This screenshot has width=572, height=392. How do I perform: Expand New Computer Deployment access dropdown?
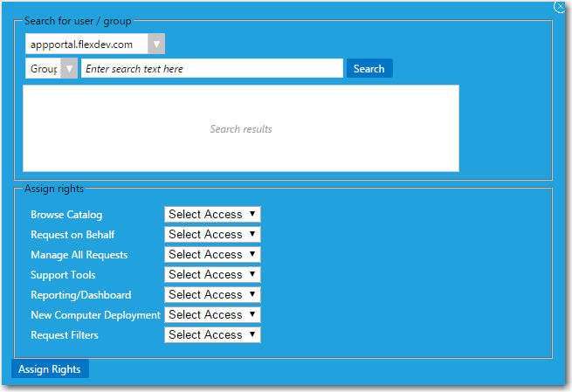pos(212,314)
